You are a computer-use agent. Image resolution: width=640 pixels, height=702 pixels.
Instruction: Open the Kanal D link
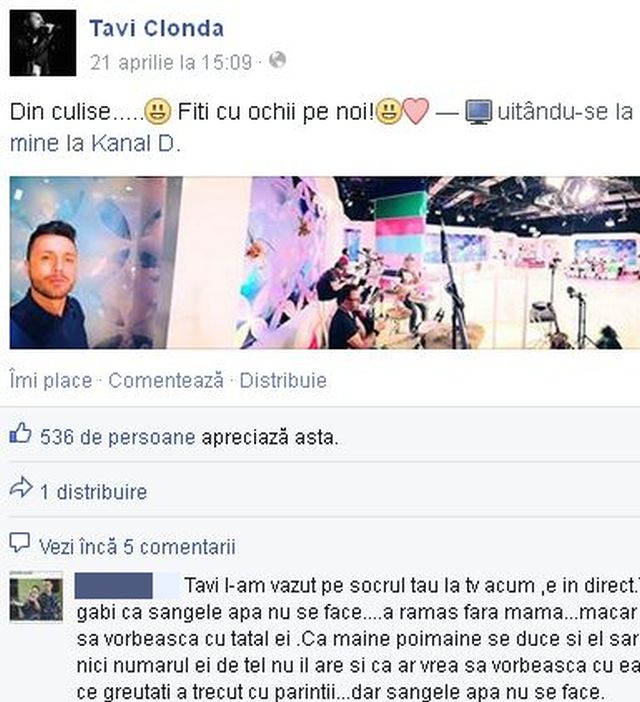click(x=136, y=144)
